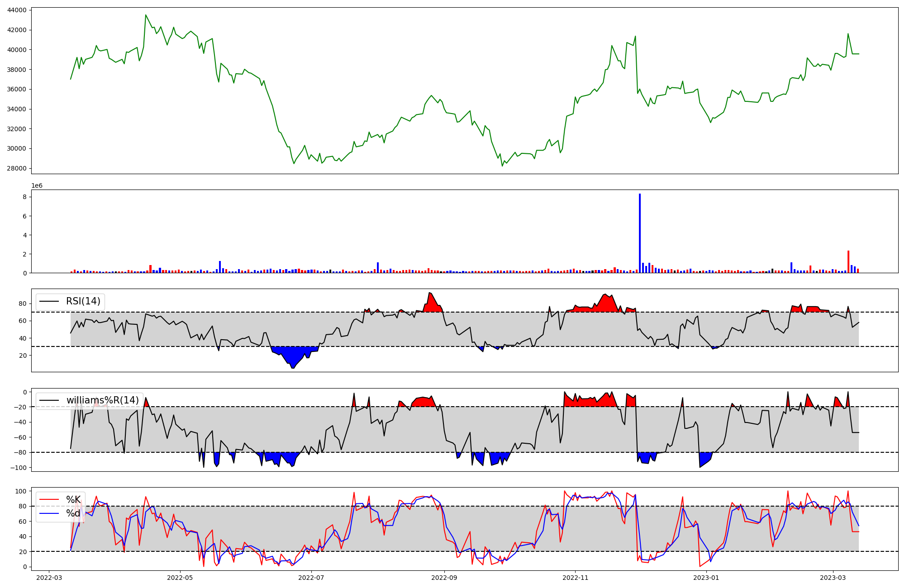Click the red %K legend line sample
The image size is (905, 588).
point(49,500)
